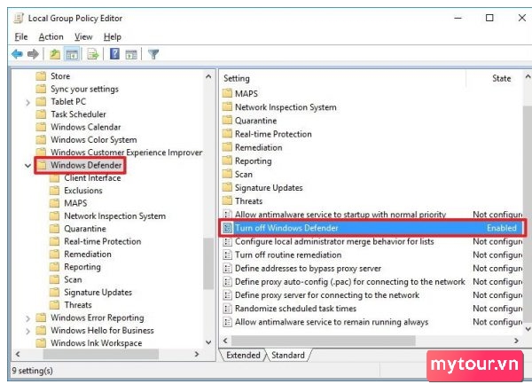
Task: Click the blue Help toolbar icon
Action: click(114, 54)
